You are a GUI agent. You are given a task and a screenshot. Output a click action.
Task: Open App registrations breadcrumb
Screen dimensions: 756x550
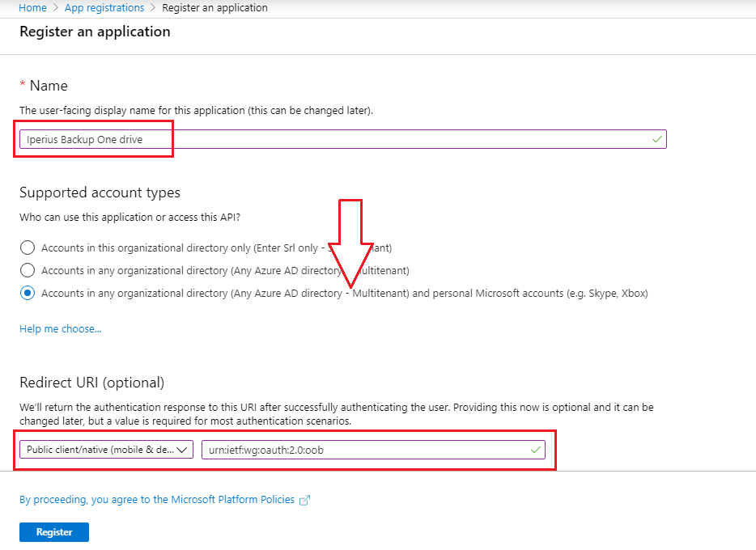click(x=104, y=8)
